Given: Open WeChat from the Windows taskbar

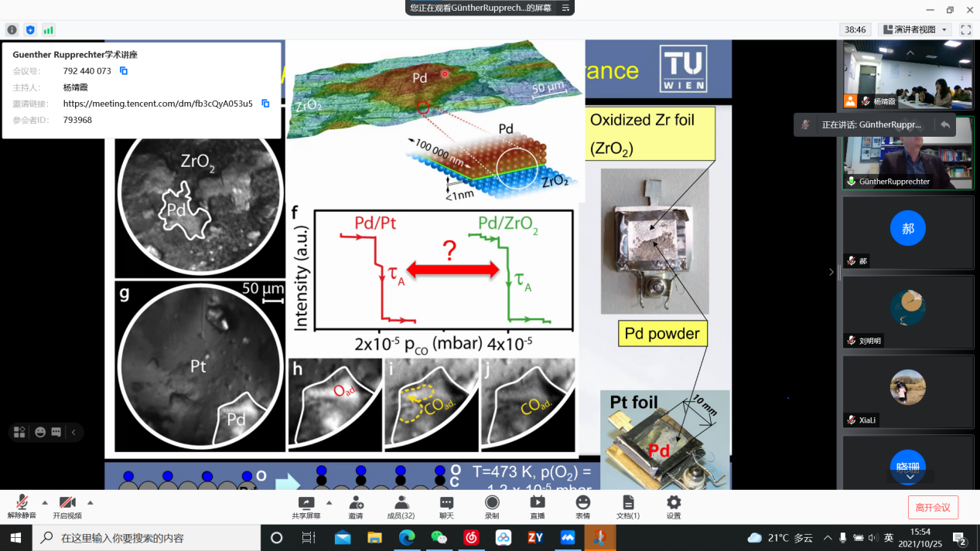Looking at the screenshot, I should [x=439, y=538].
